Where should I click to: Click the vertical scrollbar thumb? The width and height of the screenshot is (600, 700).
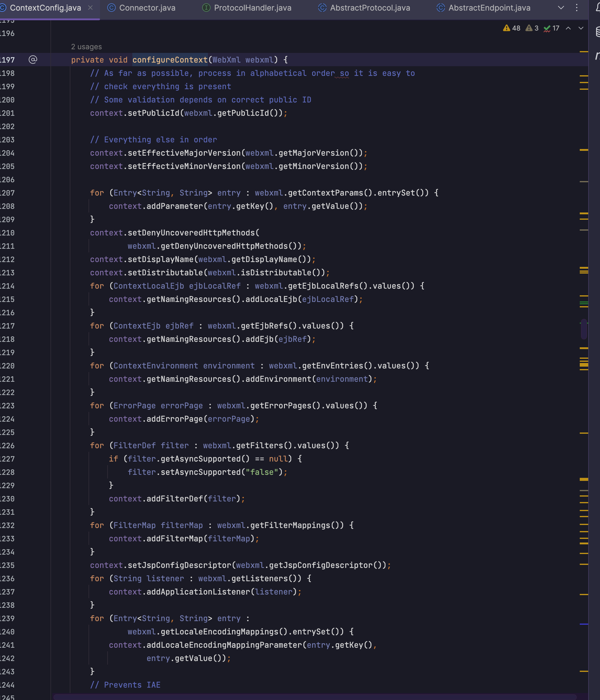coord(584,329)
